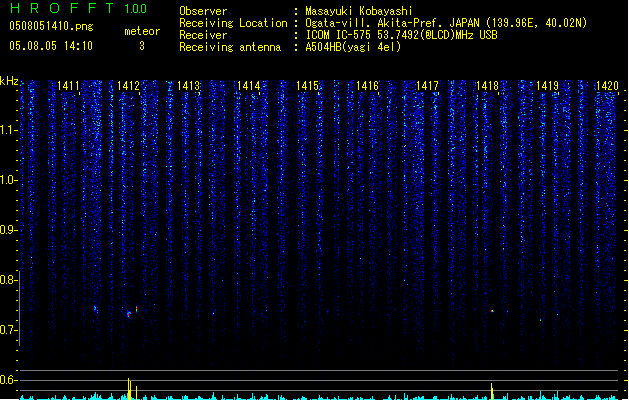Viewport: 629px width, 400px height.
Task: Click the 1415 time marker
Action: point(307,86)
